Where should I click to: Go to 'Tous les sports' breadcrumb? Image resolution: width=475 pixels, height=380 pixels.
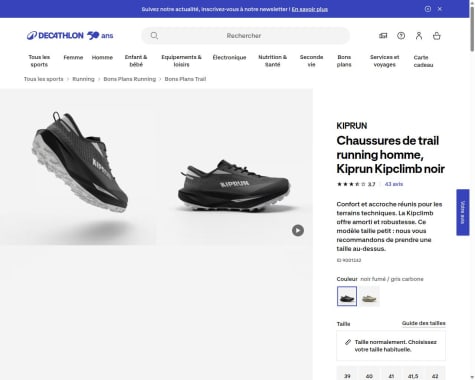click(44, 79)
